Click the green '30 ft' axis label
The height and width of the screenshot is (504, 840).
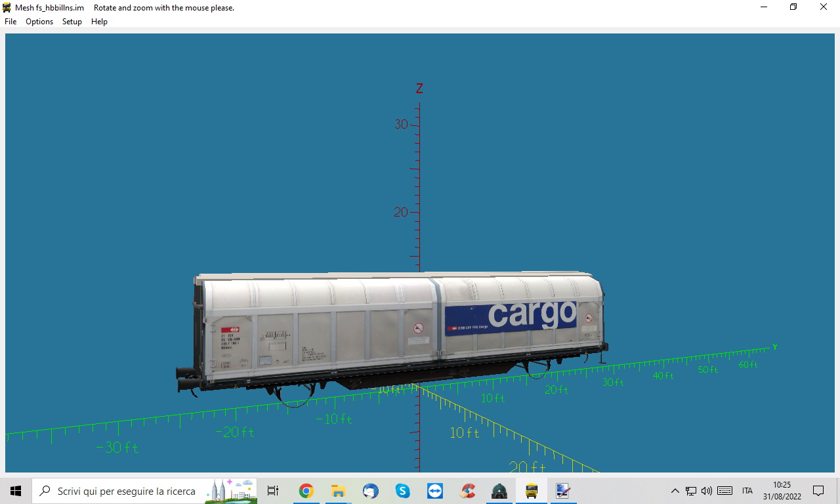pos(614,382)
